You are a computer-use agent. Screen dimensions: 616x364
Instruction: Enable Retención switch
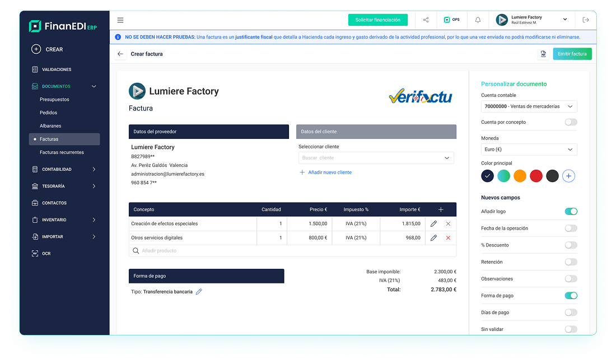pyautogui.click(x=571, y=262)
